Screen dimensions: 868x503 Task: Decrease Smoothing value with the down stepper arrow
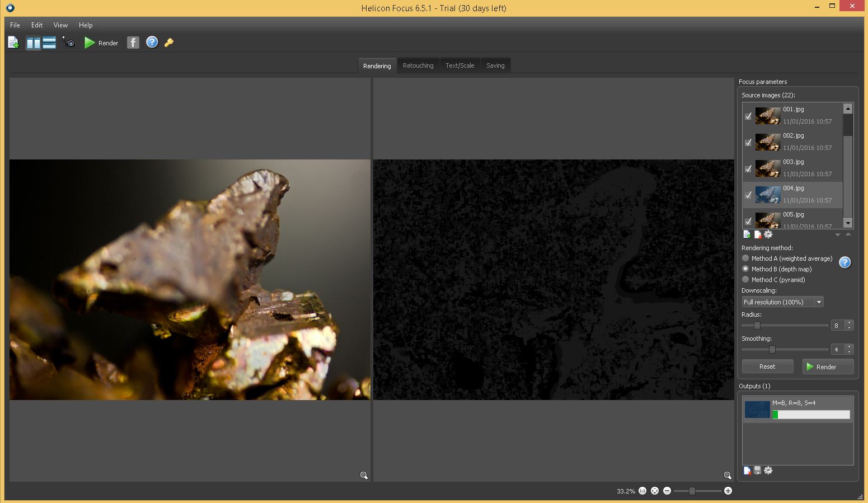pyautogui.click(x=850, y=352)
